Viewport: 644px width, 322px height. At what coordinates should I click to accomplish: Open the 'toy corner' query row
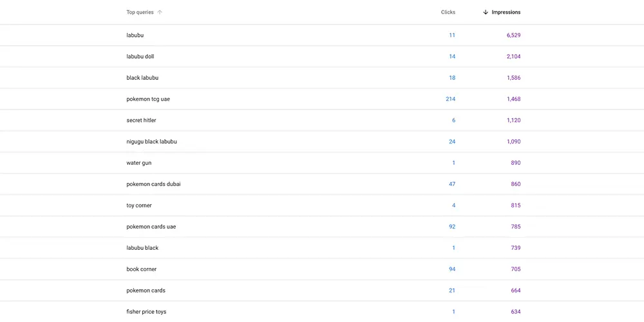pyautogui.click(x=139, y=205)
